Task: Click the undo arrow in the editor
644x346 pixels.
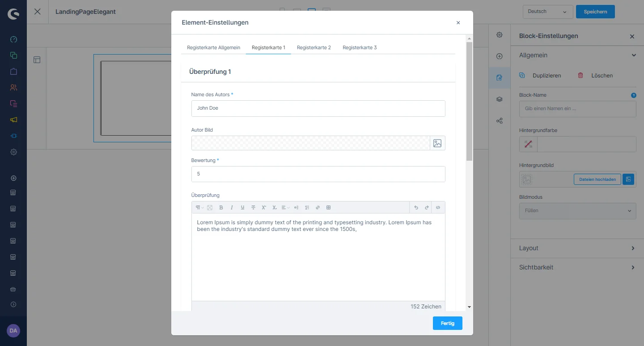Action: click(416, 208)
